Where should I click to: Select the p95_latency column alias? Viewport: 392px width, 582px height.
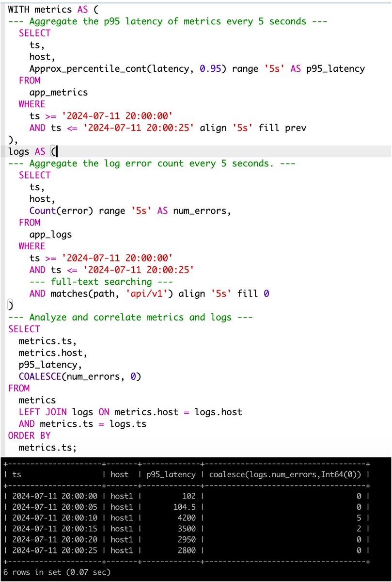pyautogui.click(x=336, y=68)
